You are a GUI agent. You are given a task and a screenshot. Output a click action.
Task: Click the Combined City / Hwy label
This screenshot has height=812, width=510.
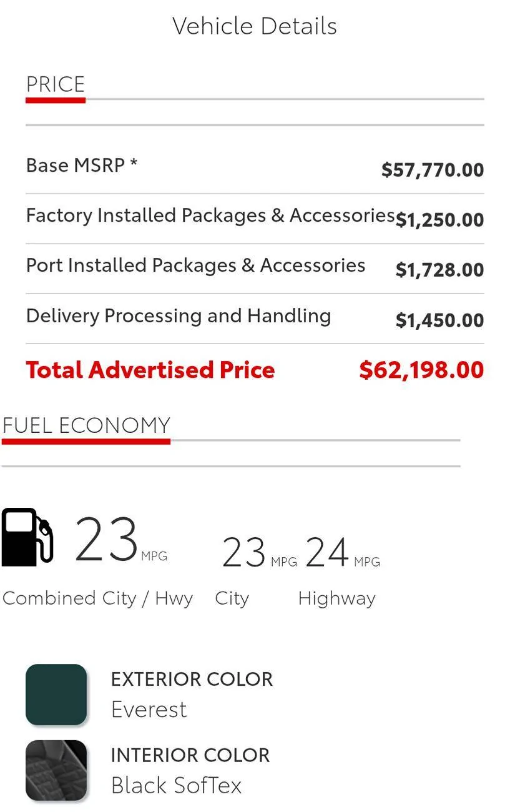tap(97, 598)
